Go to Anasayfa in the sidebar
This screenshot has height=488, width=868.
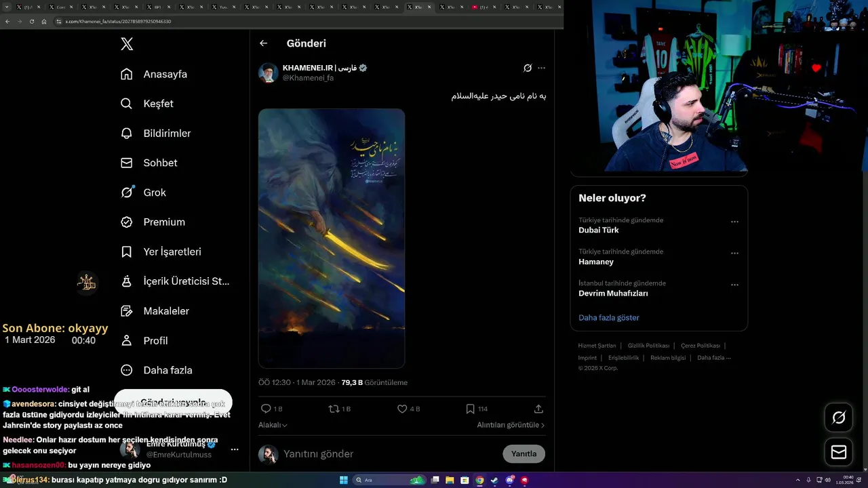153,74
